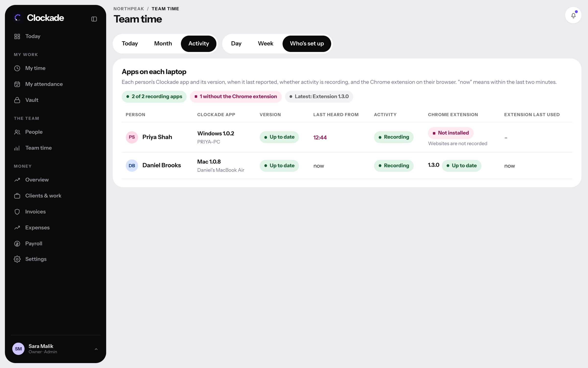Open Invoices shield icon
588x368 pixels.
(17, 212)
